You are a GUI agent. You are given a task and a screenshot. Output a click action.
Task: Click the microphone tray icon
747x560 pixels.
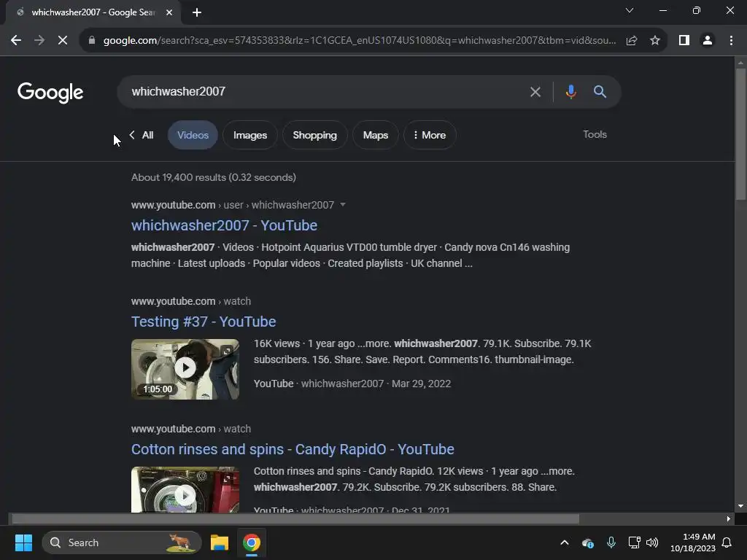point(611,542)
